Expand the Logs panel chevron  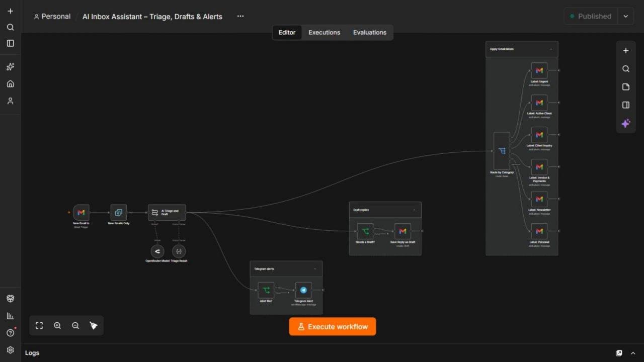633,353
